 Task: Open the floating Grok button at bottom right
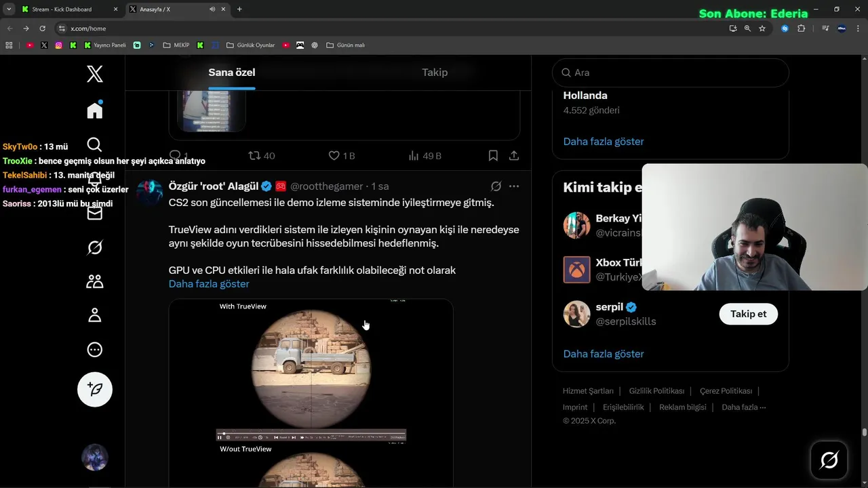point(829,460)
